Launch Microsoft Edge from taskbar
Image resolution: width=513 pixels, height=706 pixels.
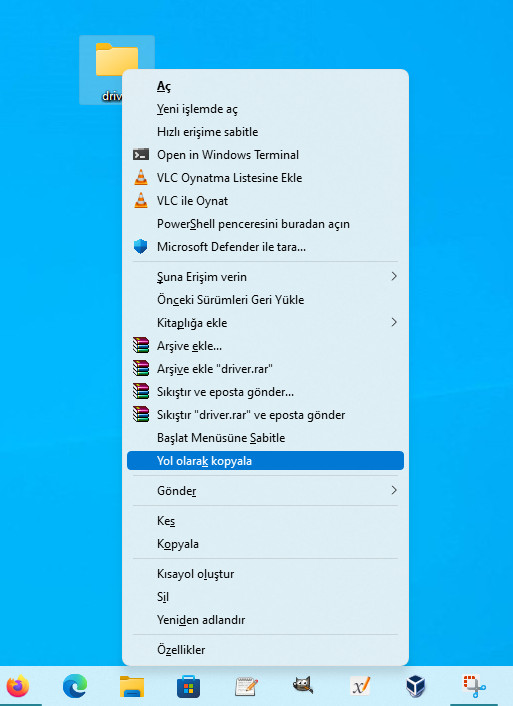pos(75,687)
